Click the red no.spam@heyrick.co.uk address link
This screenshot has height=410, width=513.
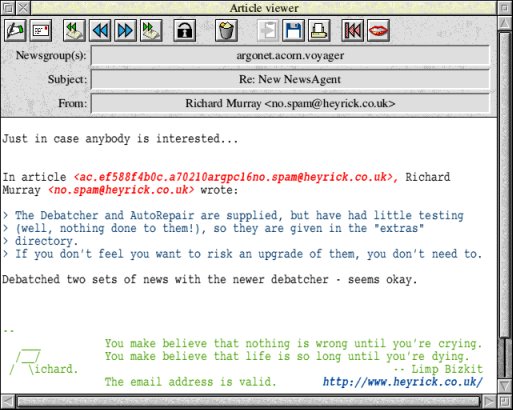pyautogui.click(x=121, y=190)
